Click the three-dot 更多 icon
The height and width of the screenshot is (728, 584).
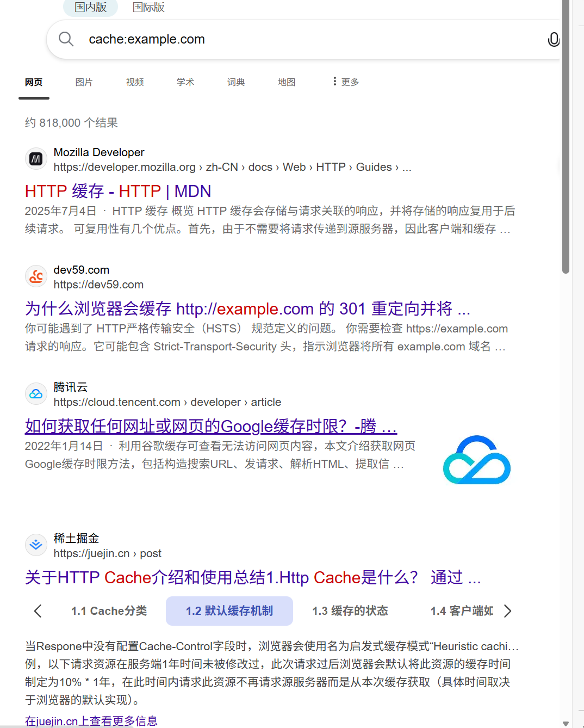tap(334, 81)
